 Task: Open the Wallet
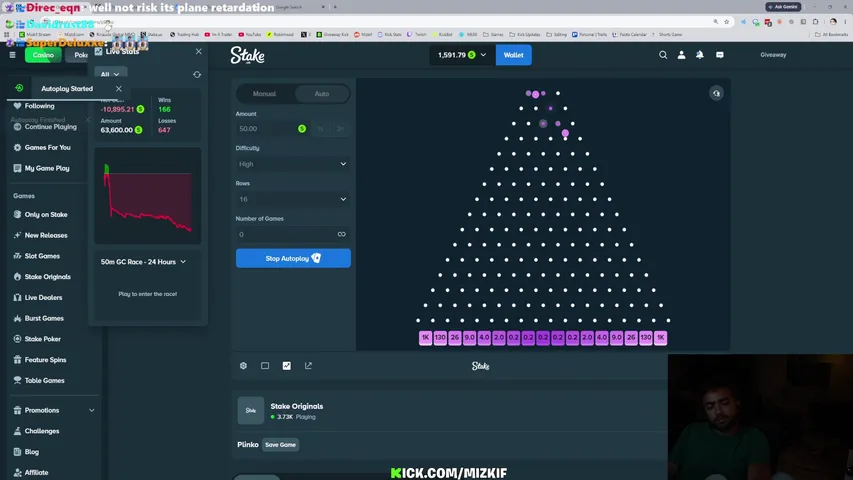(x=514, y=55)
